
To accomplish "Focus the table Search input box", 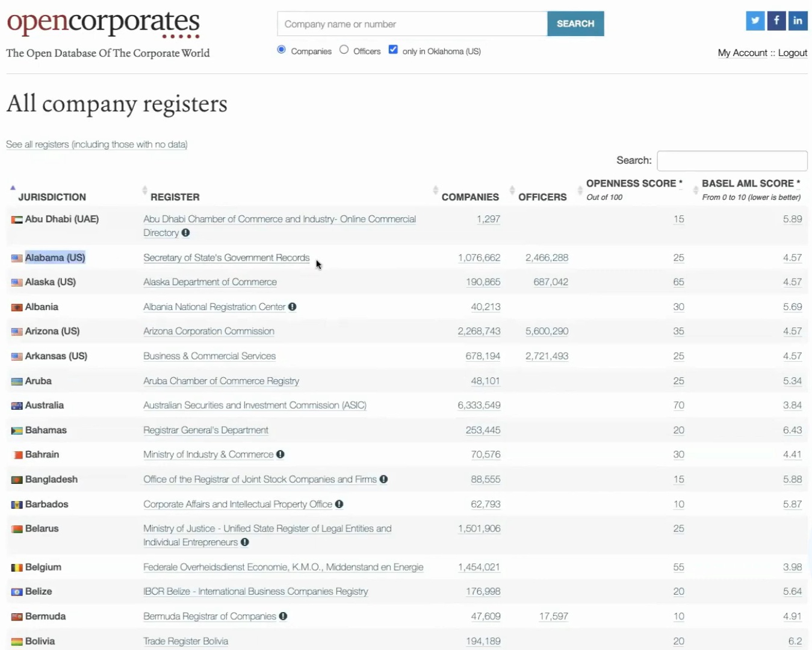I will click(x=732, y=161).
